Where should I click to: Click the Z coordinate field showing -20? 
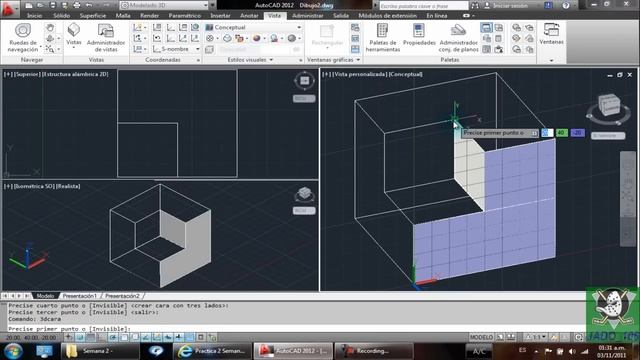[x=577, y=133]
